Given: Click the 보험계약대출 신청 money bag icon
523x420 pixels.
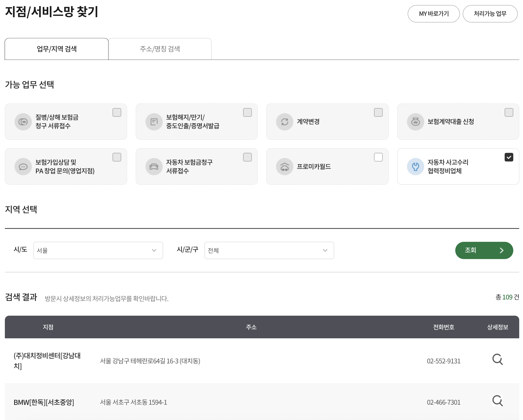Looking at the screenshot, I should click(415, 122).
